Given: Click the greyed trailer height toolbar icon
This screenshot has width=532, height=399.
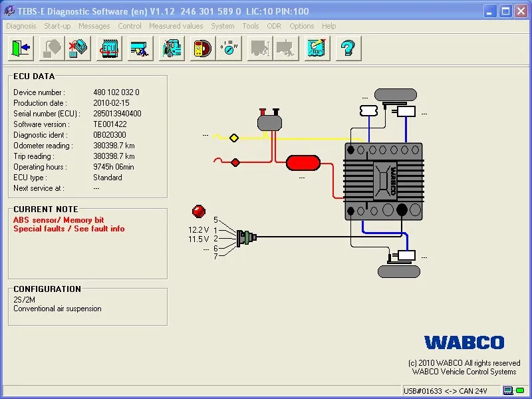Looking at the screenshot, I should 260,49.
